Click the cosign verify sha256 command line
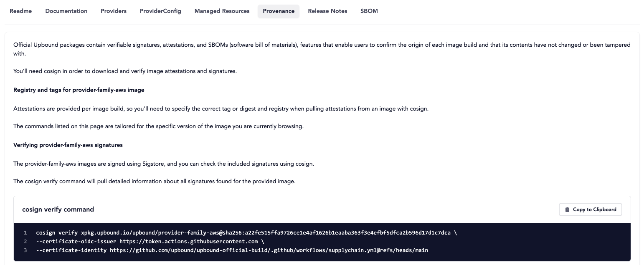Image resolution: width=644 pixels, height=265 pixels. coord(246,233)
